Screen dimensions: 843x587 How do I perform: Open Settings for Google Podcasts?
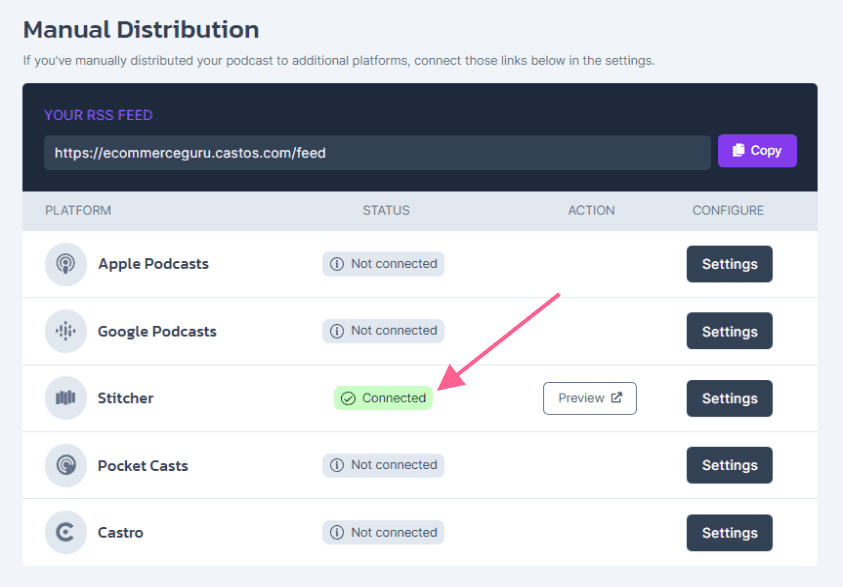click(x=730, y=331)
